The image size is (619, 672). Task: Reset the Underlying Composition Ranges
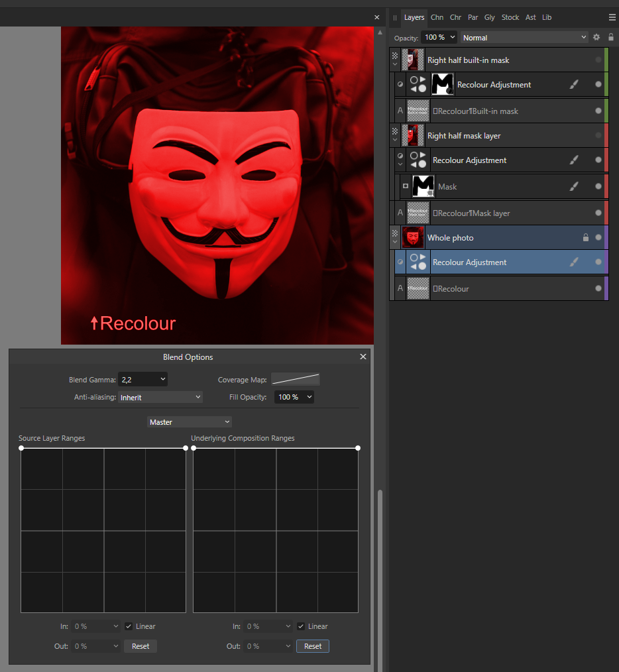[313, 646]
